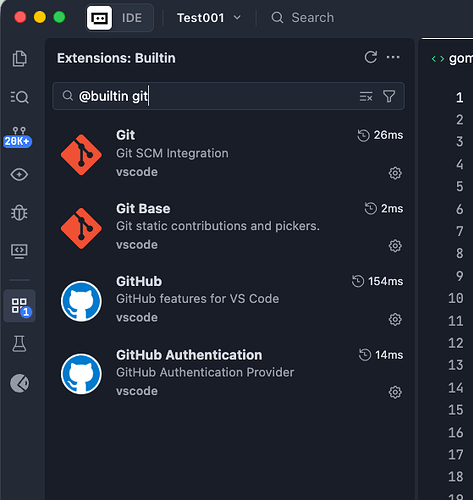The height and width of the screenshot is (500, 473).
Task: Click the @builtin git search field
Action: pyautogui.click(x=228, y=96)
